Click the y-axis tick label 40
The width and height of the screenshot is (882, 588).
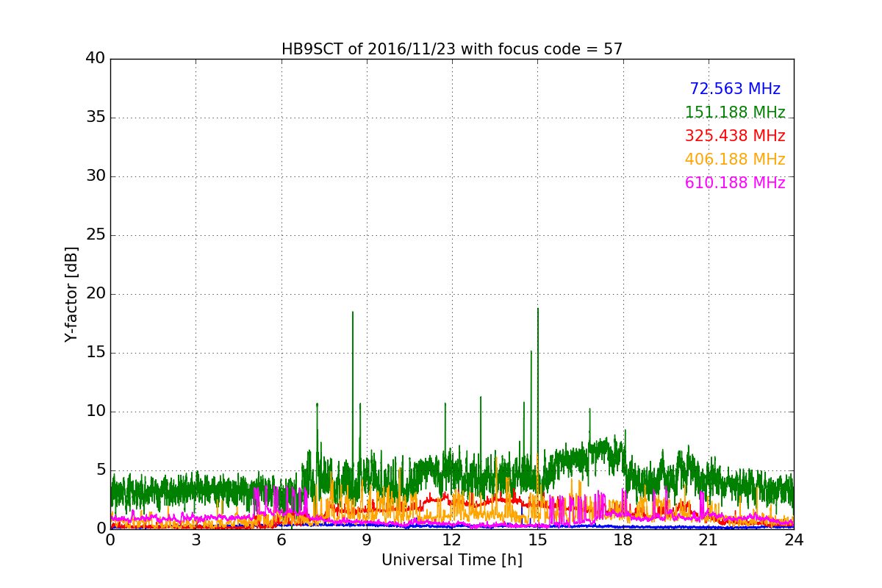click(96, 59)
